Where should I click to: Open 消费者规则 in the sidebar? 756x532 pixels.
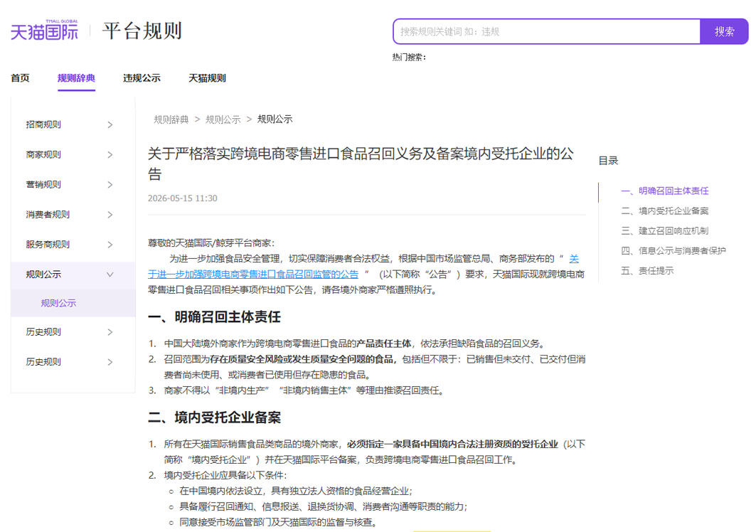coord(48,215)
